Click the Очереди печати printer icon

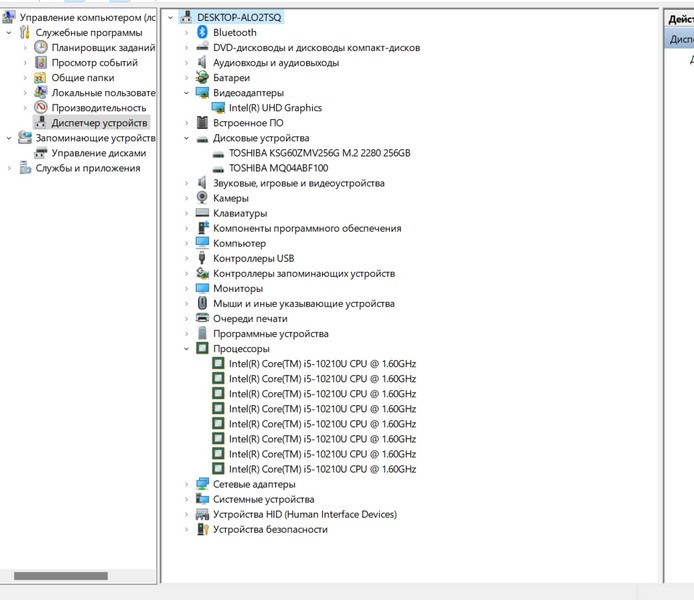[202, 318]
